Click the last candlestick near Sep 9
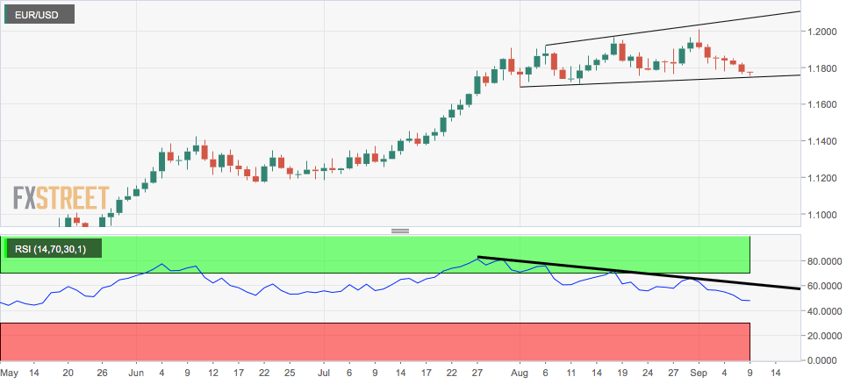 (750, 73)
